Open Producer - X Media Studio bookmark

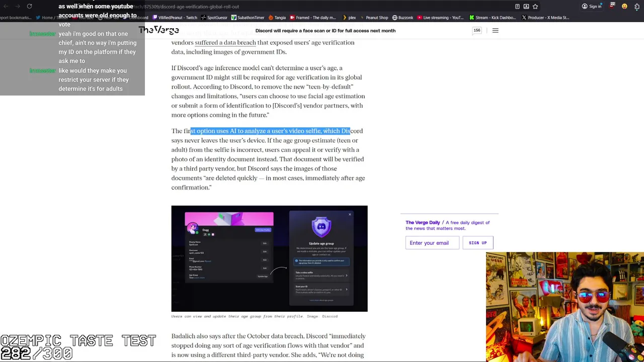(x=545, y=18)
